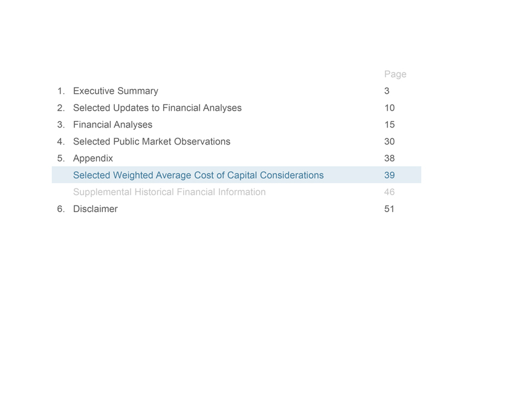The image size is (532, 411).
Task: Click Selected Updates to Financial Analyses title
Action: [157, 108]
